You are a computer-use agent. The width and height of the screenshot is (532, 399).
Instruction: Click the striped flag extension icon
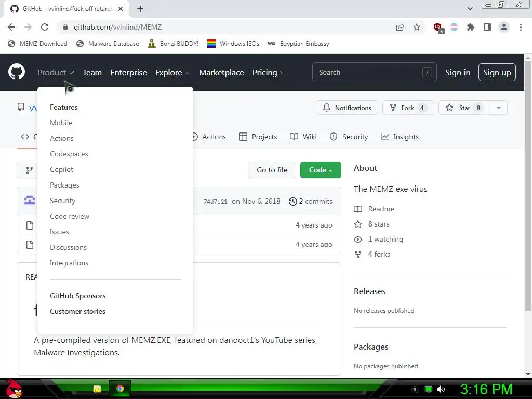pyautogui.click(x=454, y=27)
